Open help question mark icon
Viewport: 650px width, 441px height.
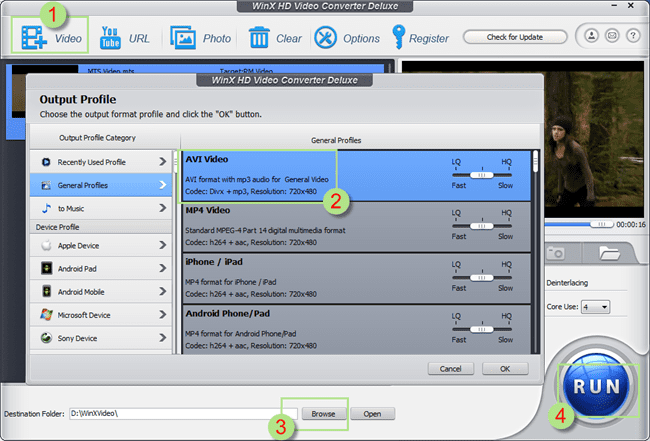(633, 36)
